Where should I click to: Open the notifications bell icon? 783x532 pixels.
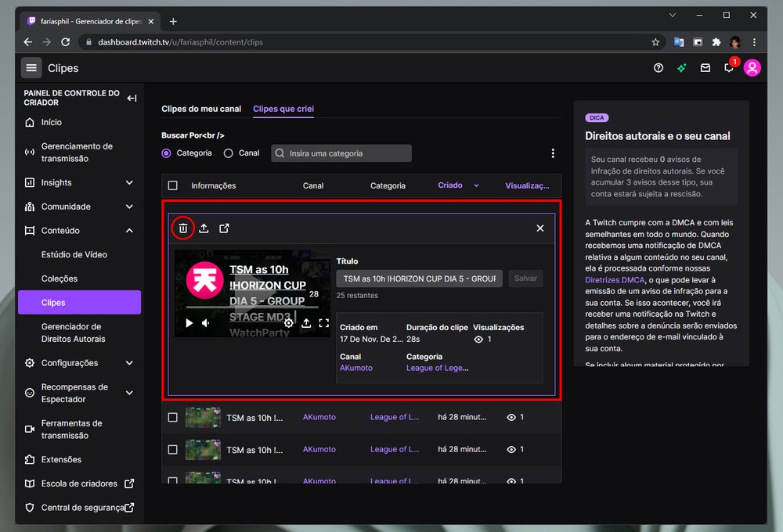(x=729, y=68)
